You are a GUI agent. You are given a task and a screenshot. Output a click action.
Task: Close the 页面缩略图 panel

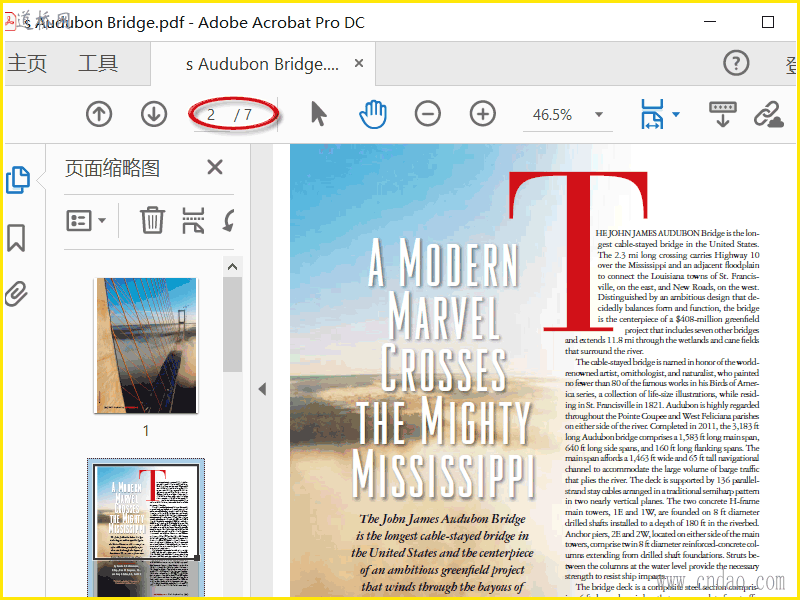click(x=215, y=167)
